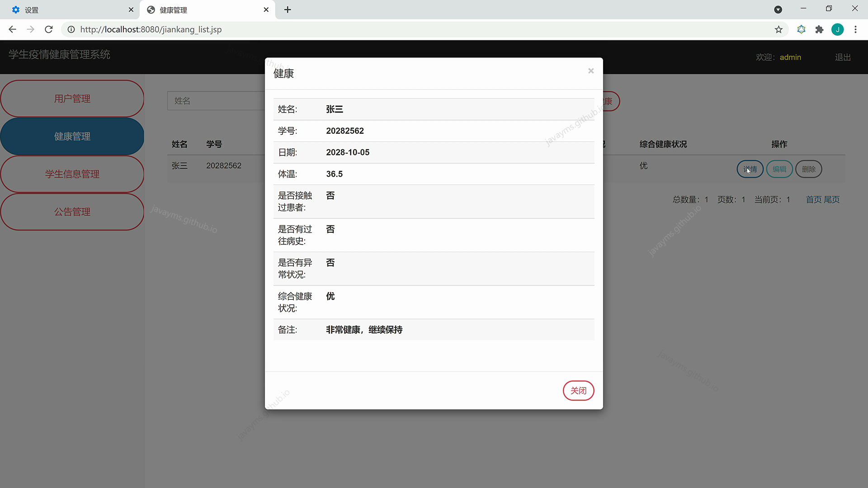868x488 pixels.
Task: Open tab search dropdown arrow
Action: coord(778,9)
